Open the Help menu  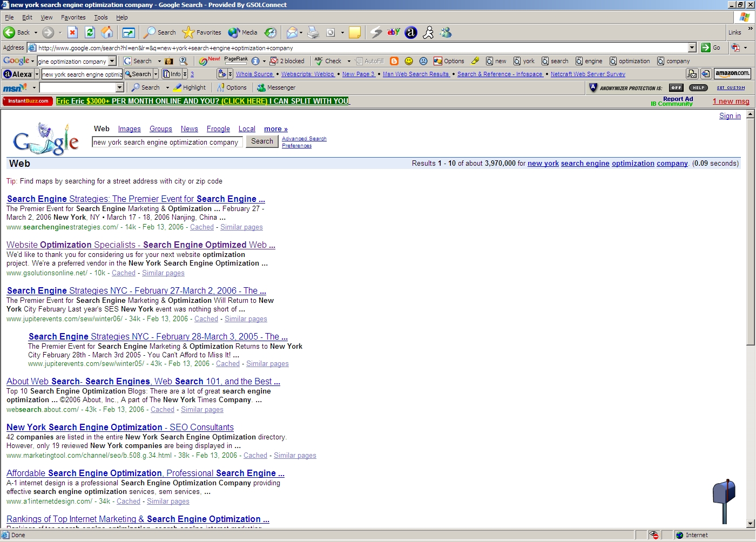coord(122,17)
